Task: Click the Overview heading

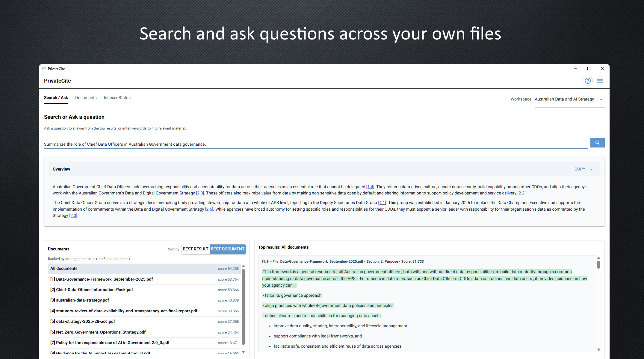Action: coord(61,169)
